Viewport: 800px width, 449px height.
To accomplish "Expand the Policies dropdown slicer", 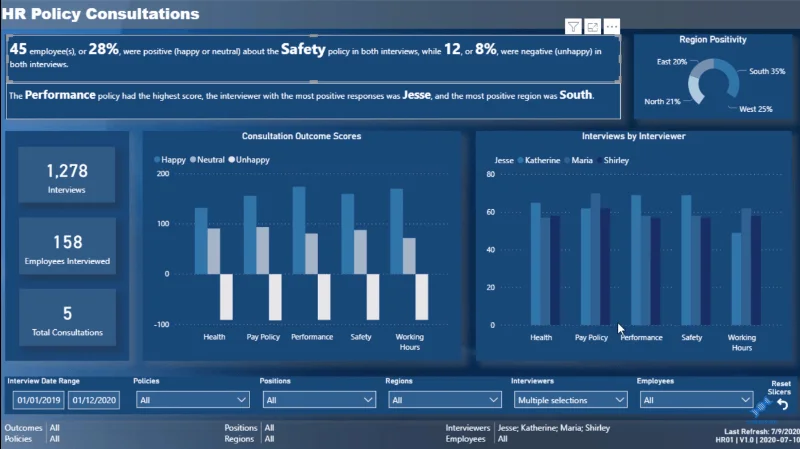I will pyautogui.click(x=193, y=400).
